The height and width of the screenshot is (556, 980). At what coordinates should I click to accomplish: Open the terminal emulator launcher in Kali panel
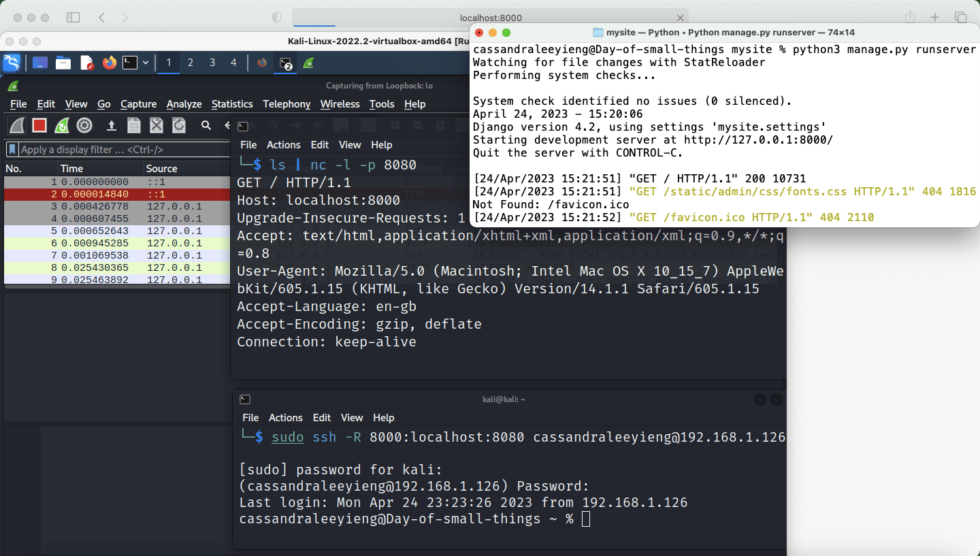point(130,63)
